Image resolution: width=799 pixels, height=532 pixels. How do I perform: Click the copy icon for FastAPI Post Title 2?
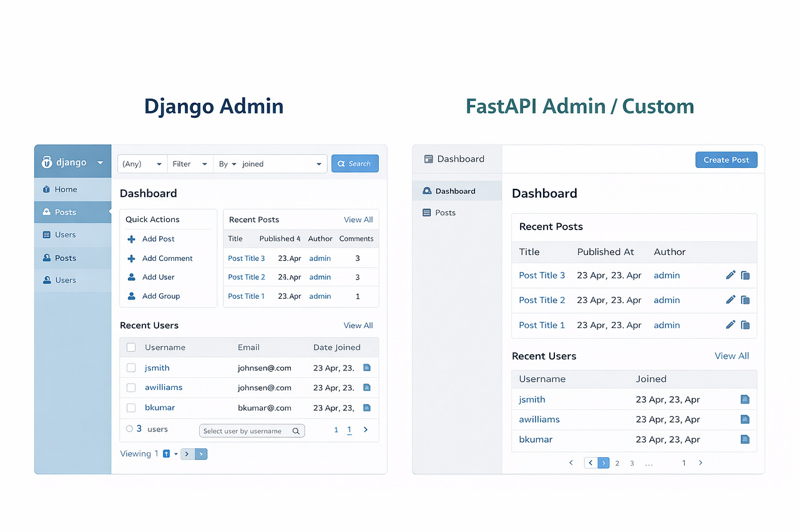(x=745, y=300)
